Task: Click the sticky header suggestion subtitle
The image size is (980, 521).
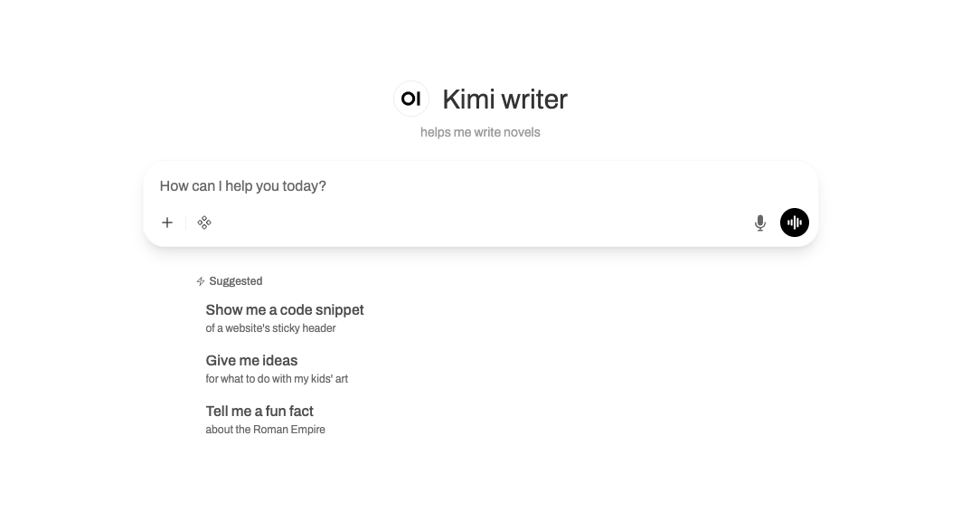Action: click(270, 328)
